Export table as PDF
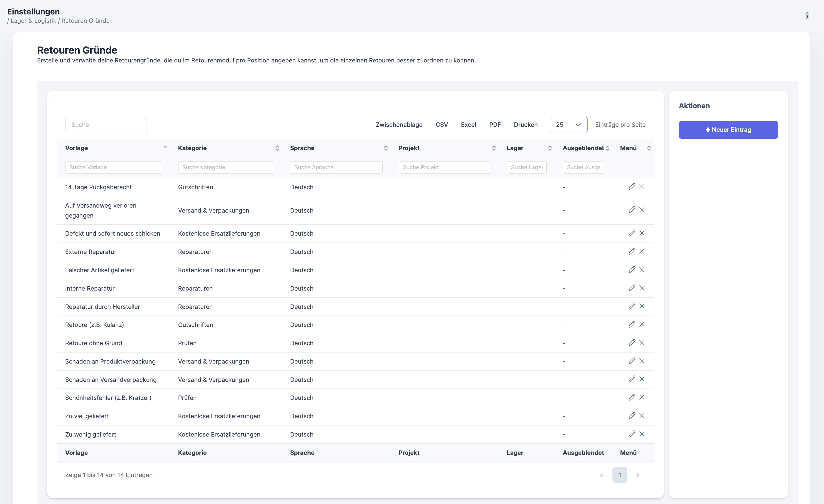Viewport: 824px width, 504px height. point(495,125)
